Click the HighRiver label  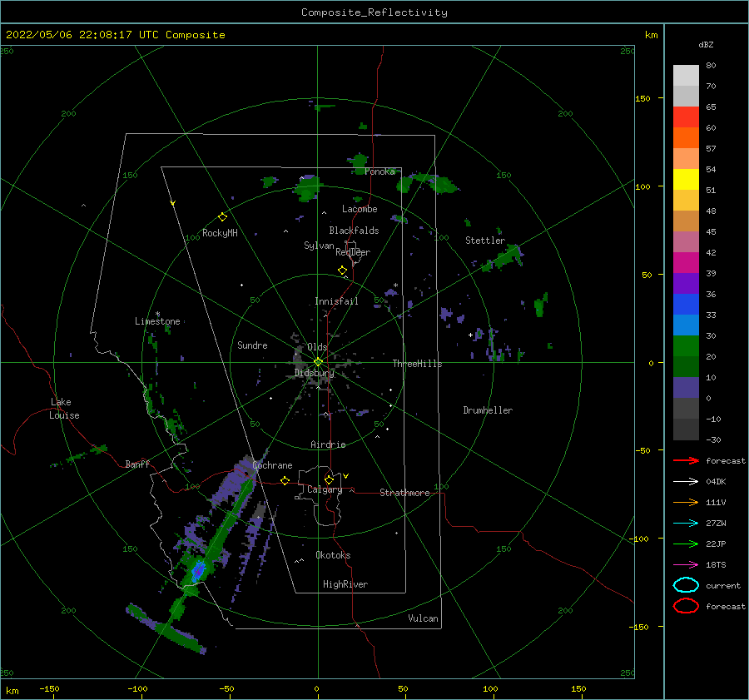(x=345, y=584)
